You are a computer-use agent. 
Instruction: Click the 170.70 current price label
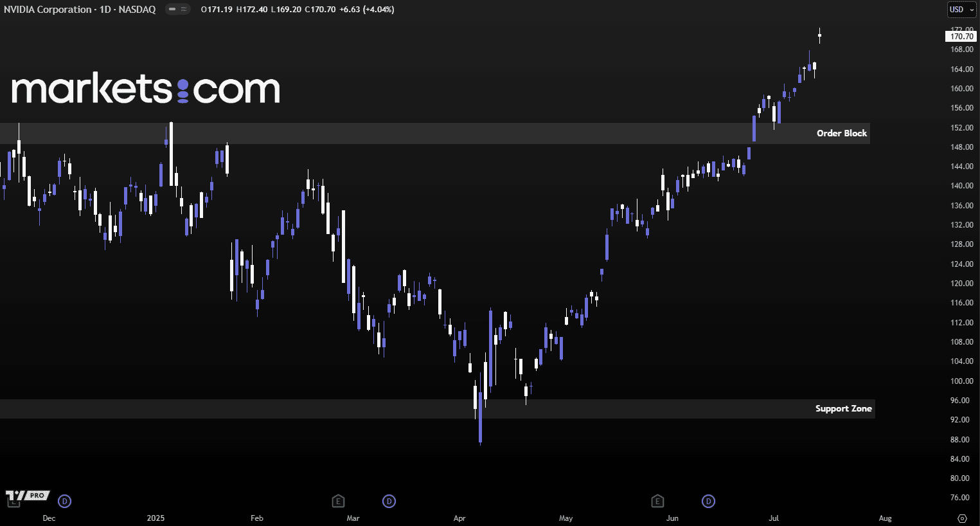click(961, 37)
